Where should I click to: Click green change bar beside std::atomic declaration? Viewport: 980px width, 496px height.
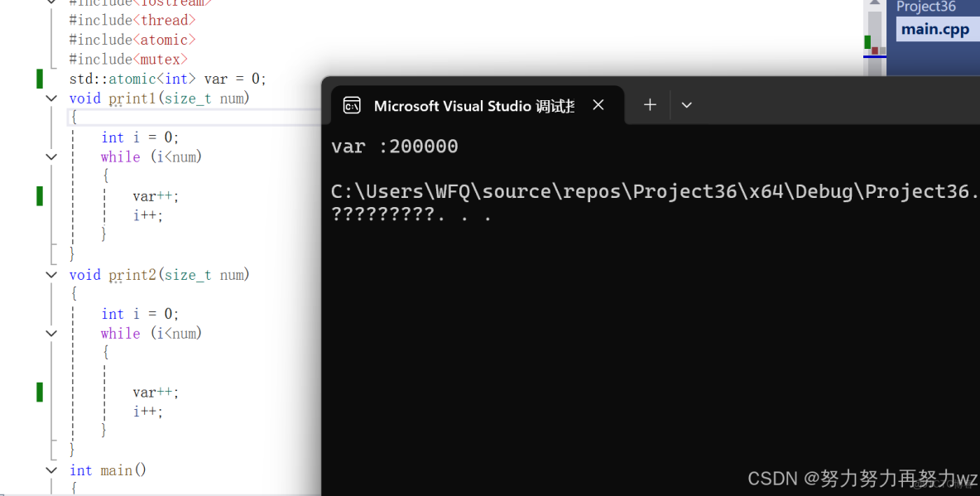[x=39, y=78]
